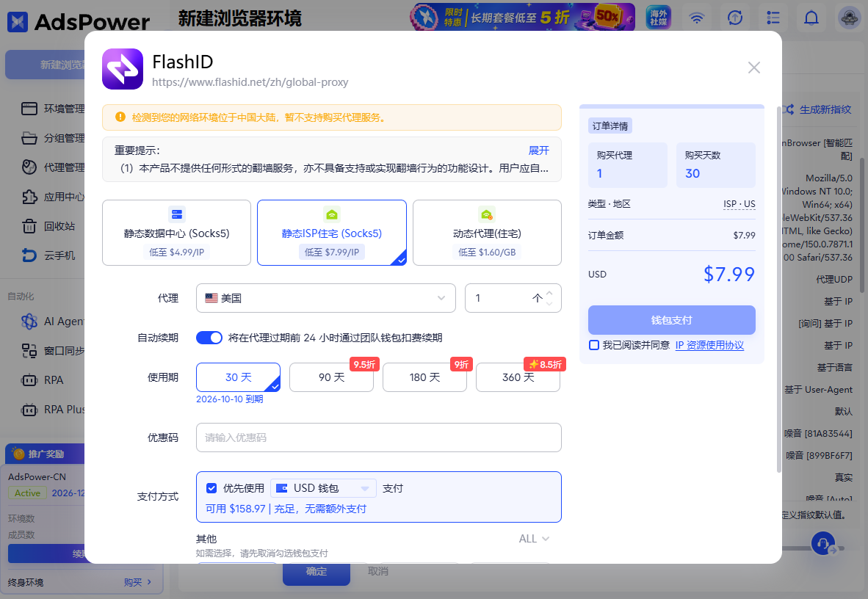This screenshot has width=868, height=599.
Task: Open the 美国 proxy country dropdown
Action: [x=325, y=298]
